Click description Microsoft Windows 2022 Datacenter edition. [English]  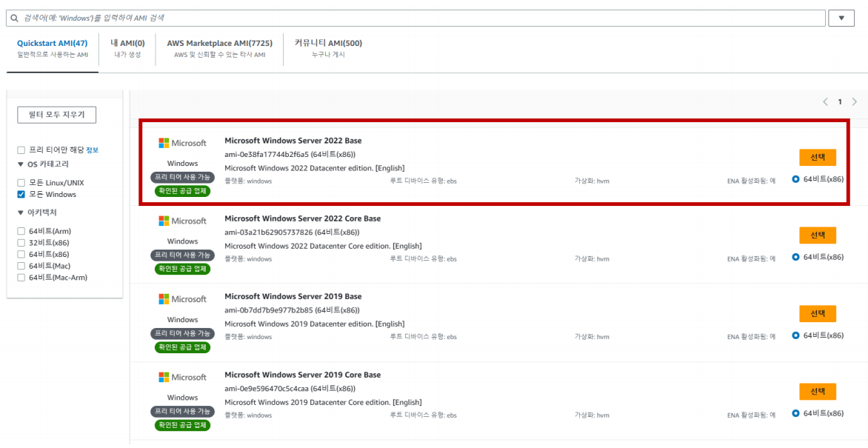[315, 168]
